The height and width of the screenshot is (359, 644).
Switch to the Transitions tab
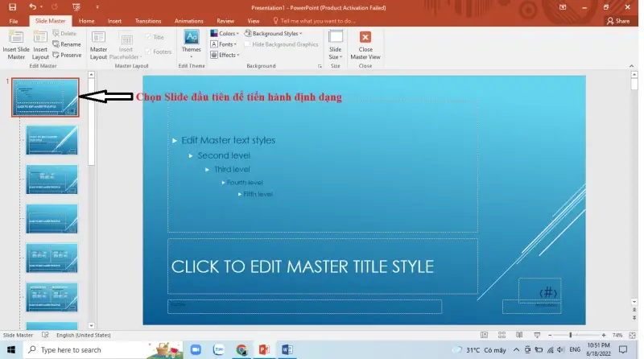point(148,21)
